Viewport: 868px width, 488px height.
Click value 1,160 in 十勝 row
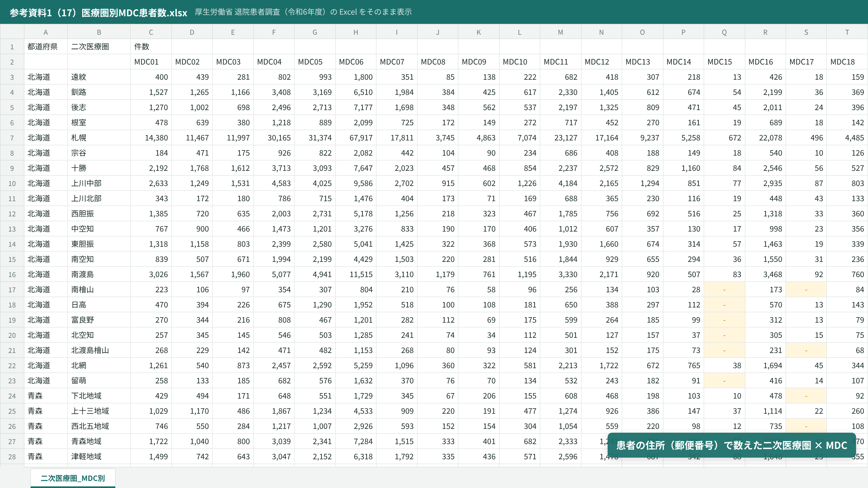click(683, 168)
